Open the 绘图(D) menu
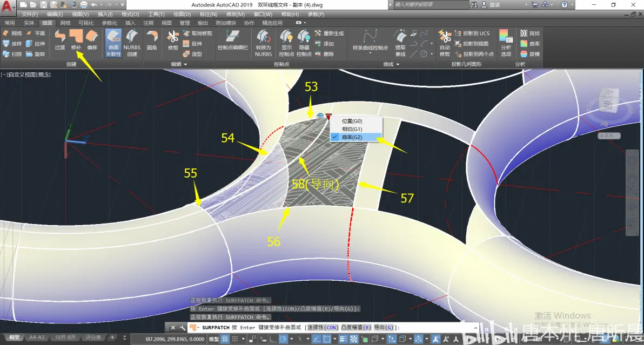644x345 pixels. [182, 15]
